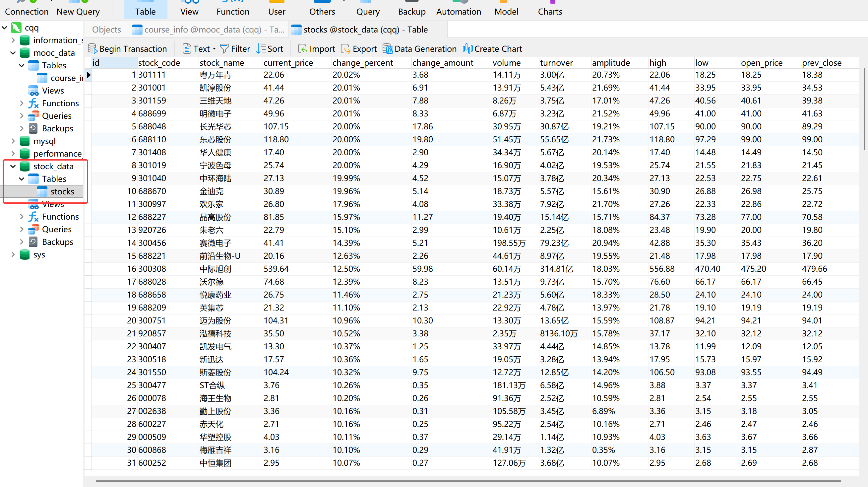
Task: Click the Create Chart icon
Action: click(x=468, y=48)
